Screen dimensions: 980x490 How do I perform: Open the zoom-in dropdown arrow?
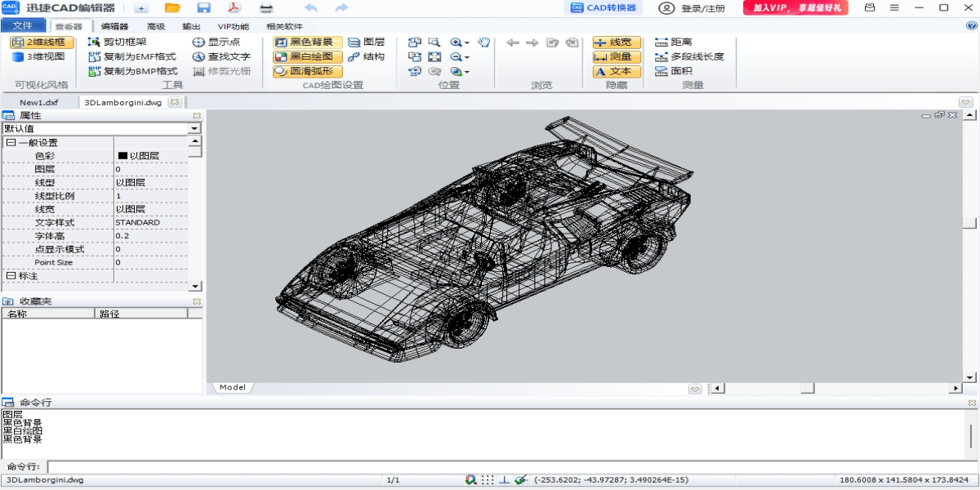pos(467,42)
